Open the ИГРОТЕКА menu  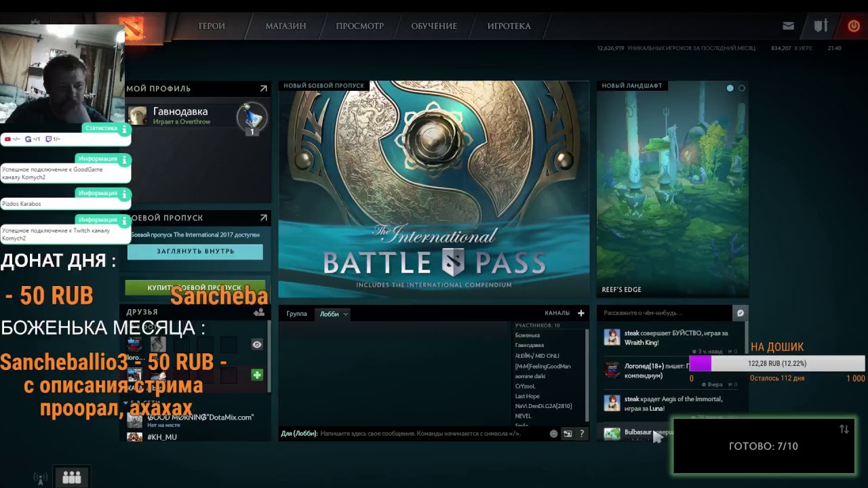click(x=509, y=26)
